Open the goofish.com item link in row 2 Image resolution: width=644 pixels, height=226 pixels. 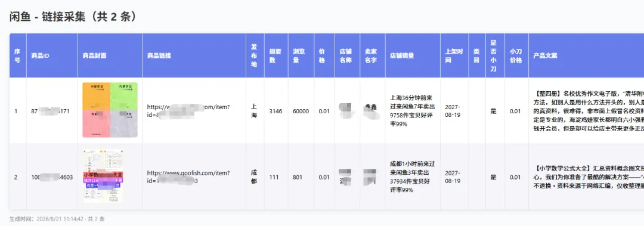(188, 177)
